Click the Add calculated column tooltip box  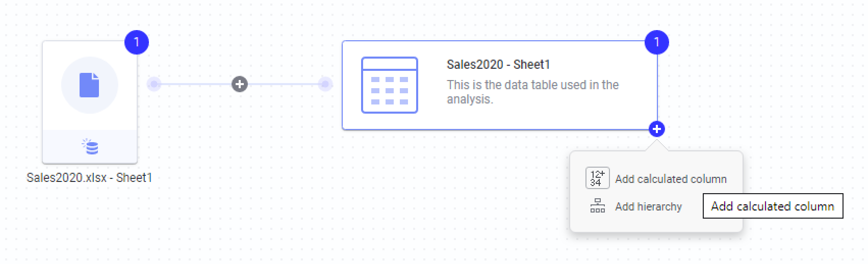point(773,206)
